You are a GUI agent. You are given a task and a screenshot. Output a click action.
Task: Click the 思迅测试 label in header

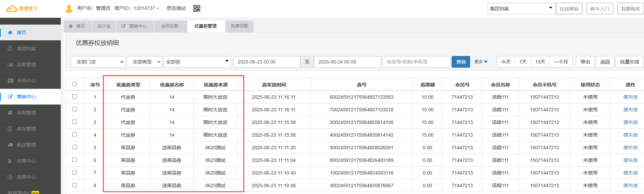coord(176,8)
